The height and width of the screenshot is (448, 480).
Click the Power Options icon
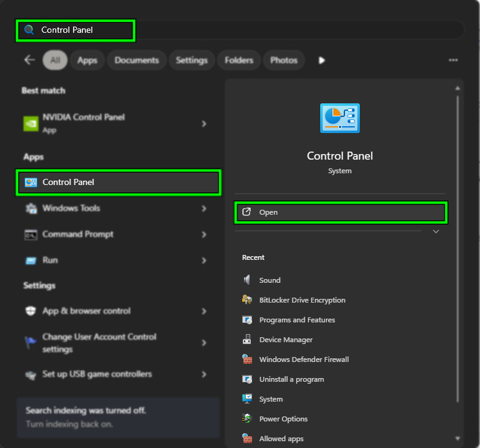(x=247, y=419)
